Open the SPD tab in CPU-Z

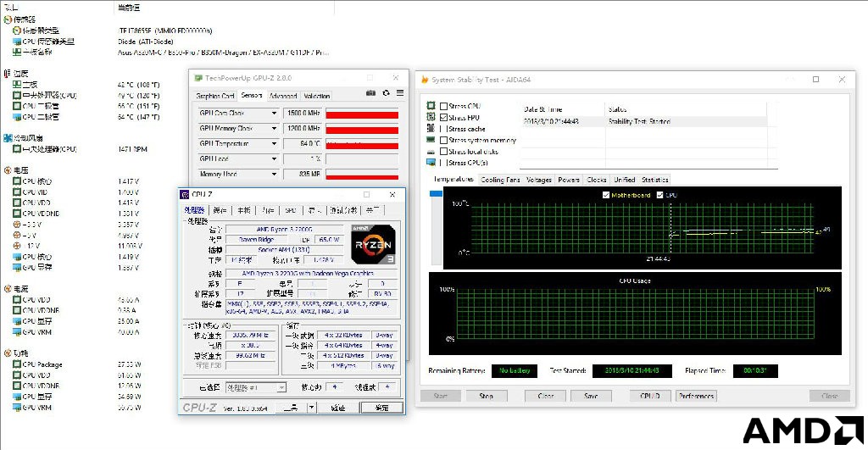(290, 210)
